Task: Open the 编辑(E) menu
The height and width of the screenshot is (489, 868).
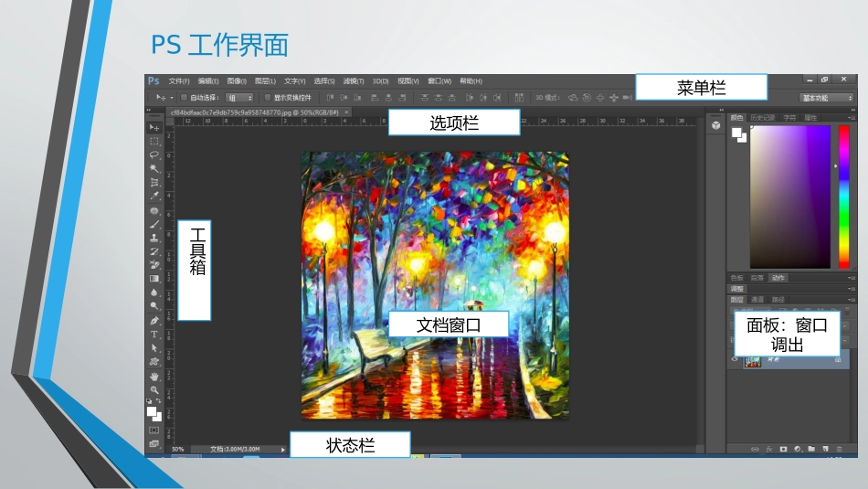Action: point(208,80)
